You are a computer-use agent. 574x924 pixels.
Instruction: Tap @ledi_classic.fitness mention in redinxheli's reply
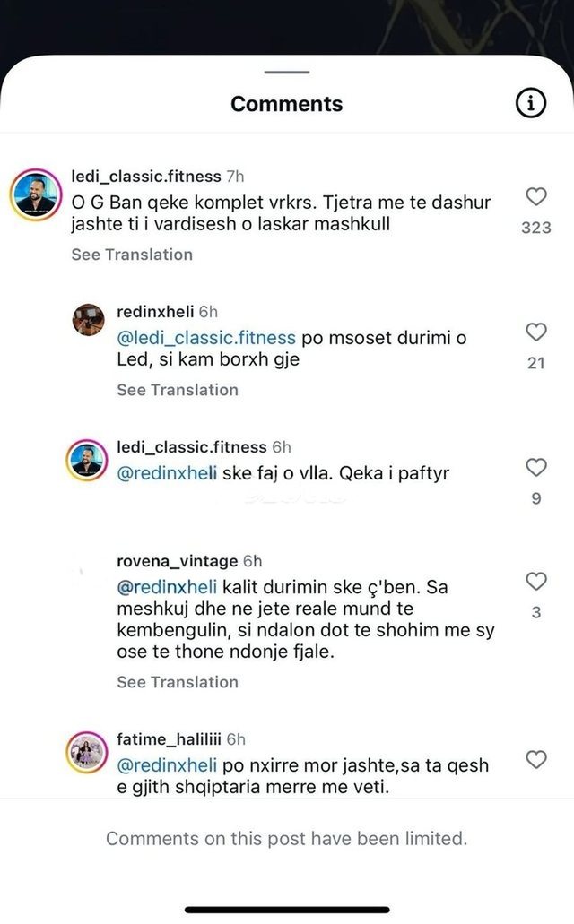pyautogui.click(x=206, y=338)
